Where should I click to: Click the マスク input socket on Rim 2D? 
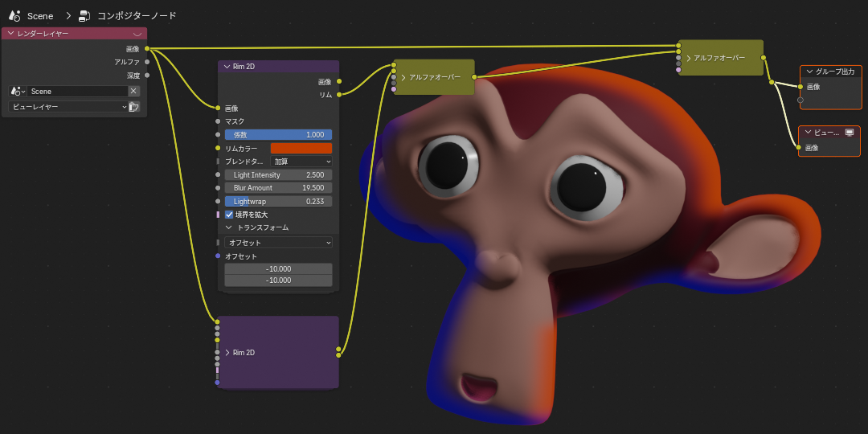pyautogui.click(x=218, y=121)
